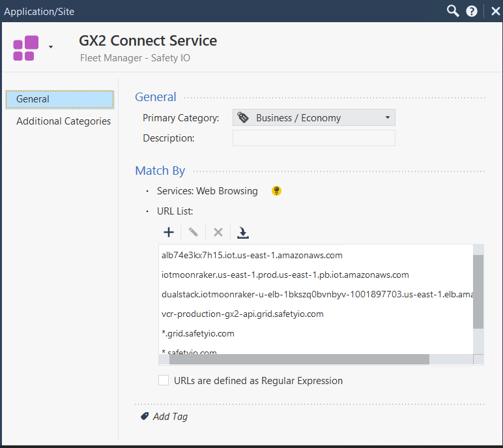Click into the Description field
This screenshot has height=448, width=503.
314,138
